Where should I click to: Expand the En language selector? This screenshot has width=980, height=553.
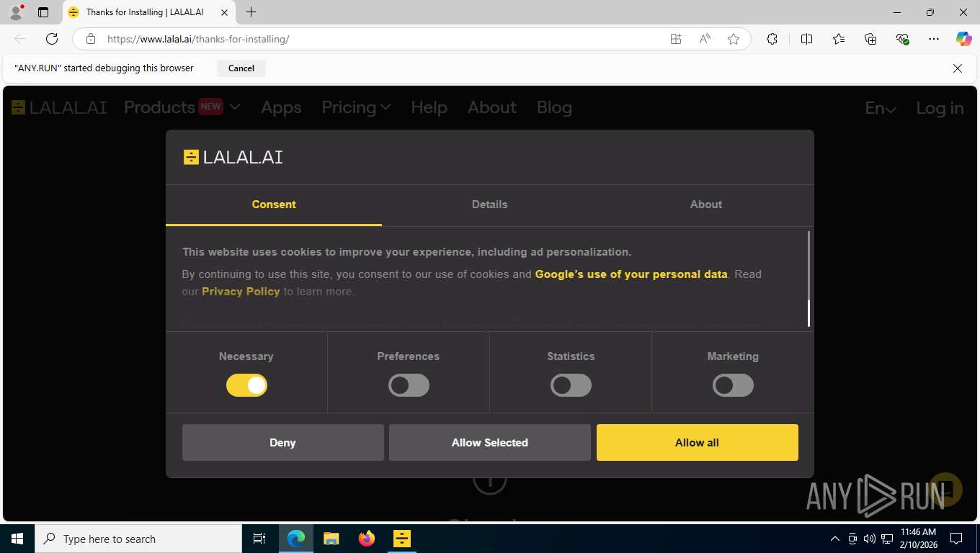coord(881,108)
